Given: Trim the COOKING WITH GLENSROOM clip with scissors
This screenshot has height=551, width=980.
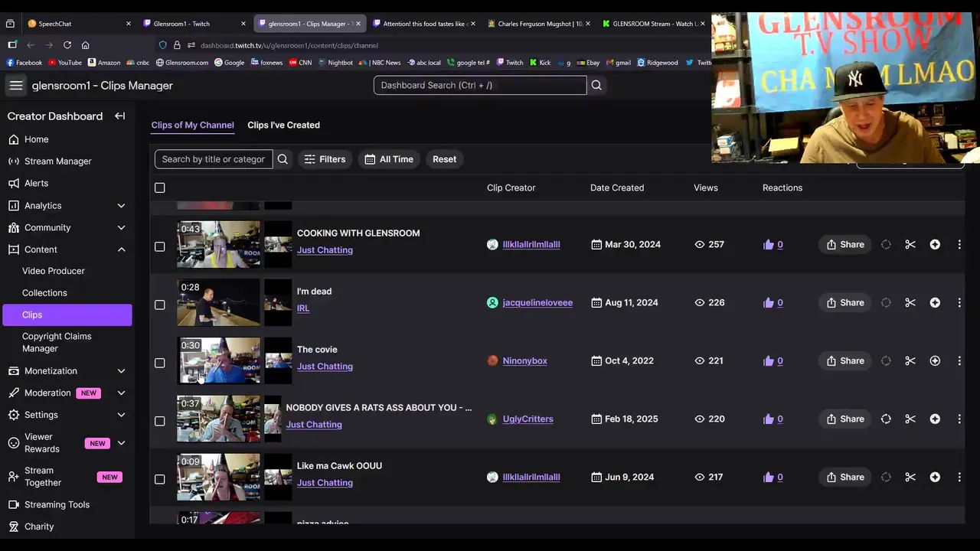Looking at the screenshot, I should [x=910, y=245].
